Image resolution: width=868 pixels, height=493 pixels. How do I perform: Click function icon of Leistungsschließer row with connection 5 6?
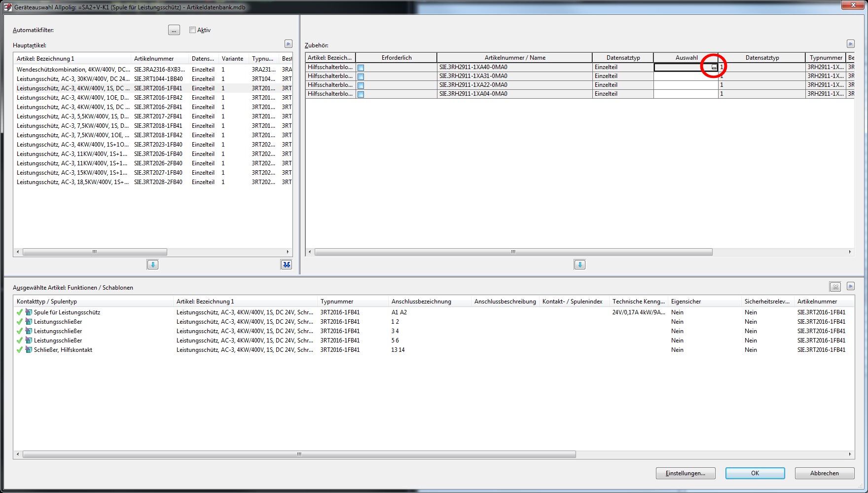(29, 341)
